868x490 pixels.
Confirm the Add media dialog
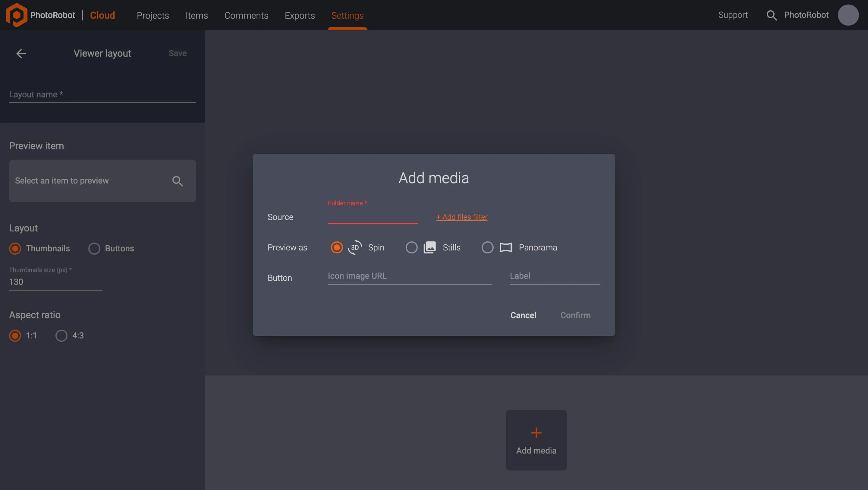(x=575, y=316)
